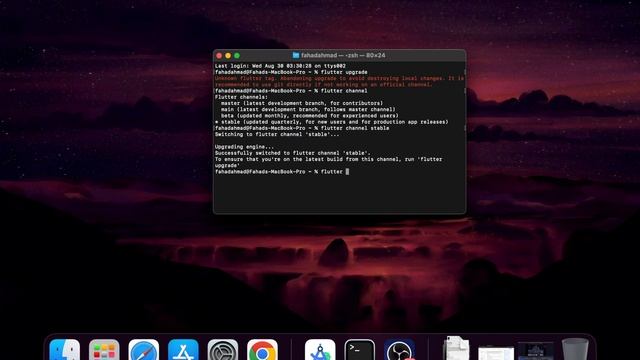Screen dimensions: 640x360
Task: Open the Trash from the dock
Action: tap(575, 349)
